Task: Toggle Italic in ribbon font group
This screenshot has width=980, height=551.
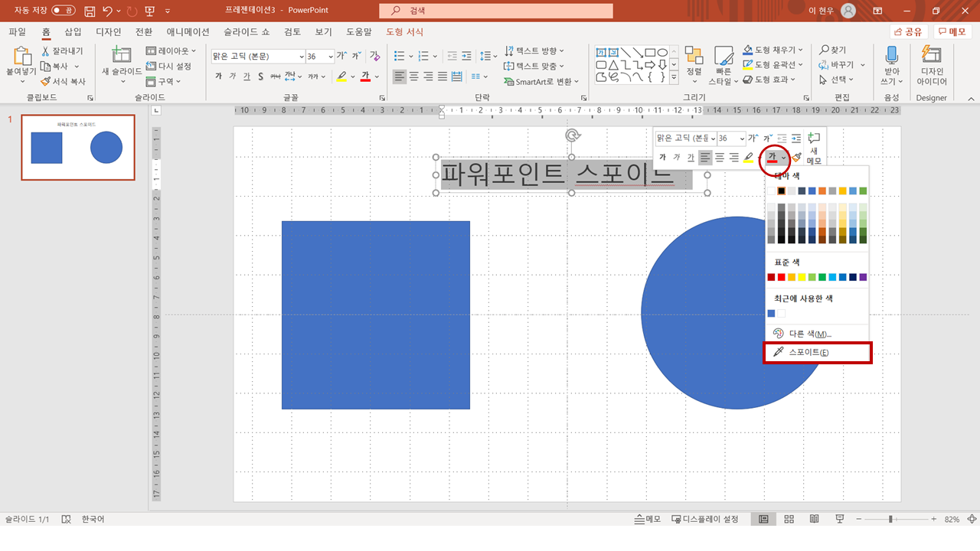Action: pos(233,77)
